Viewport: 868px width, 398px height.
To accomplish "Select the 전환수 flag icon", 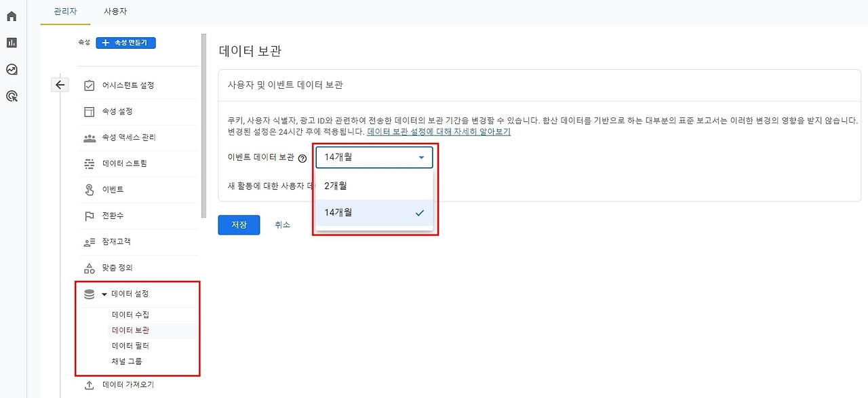I will pos(89,215).
